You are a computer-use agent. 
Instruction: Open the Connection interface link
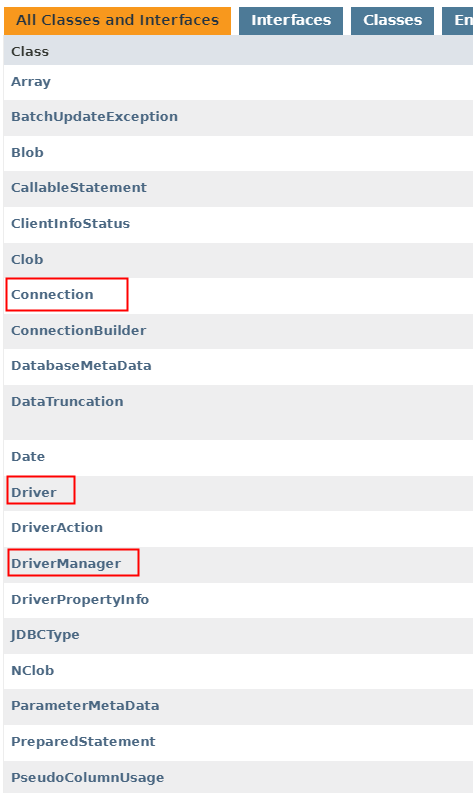tap(52, 294)
